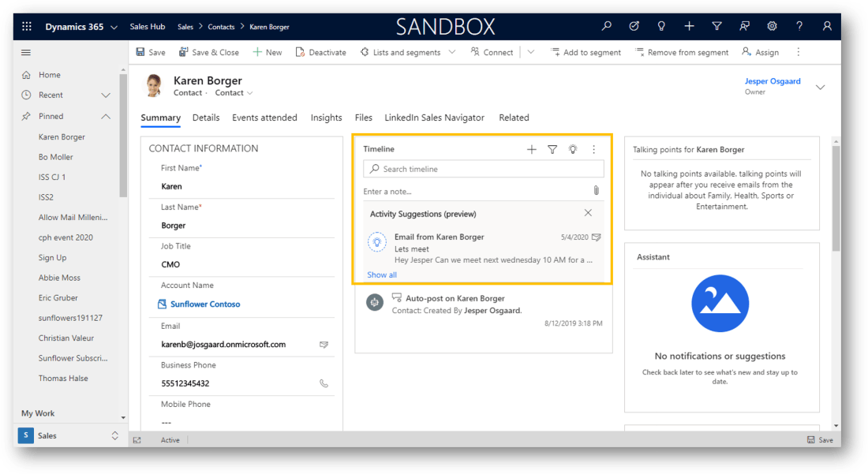Expand the header chevron next to Owner
This screenshot has width=868, height=474.
(x=820, y=87)
